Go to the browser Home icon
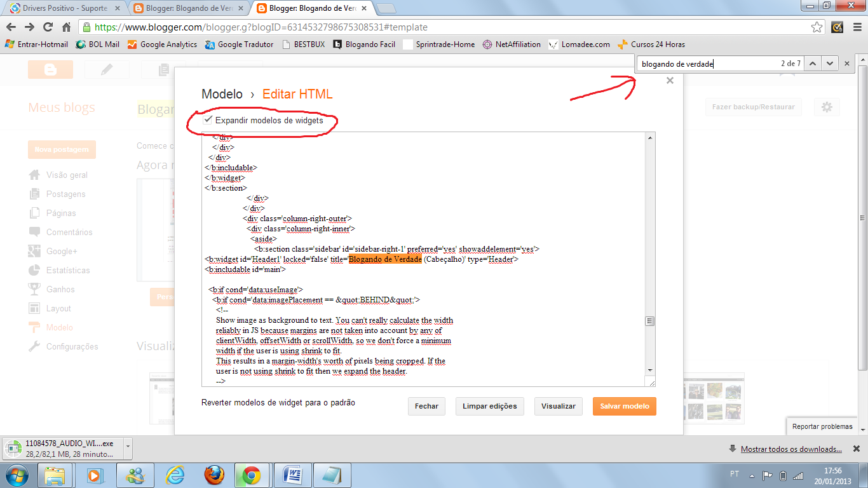Image resolution: width=868 pixels, height=488 pixels. pos(66,27)
